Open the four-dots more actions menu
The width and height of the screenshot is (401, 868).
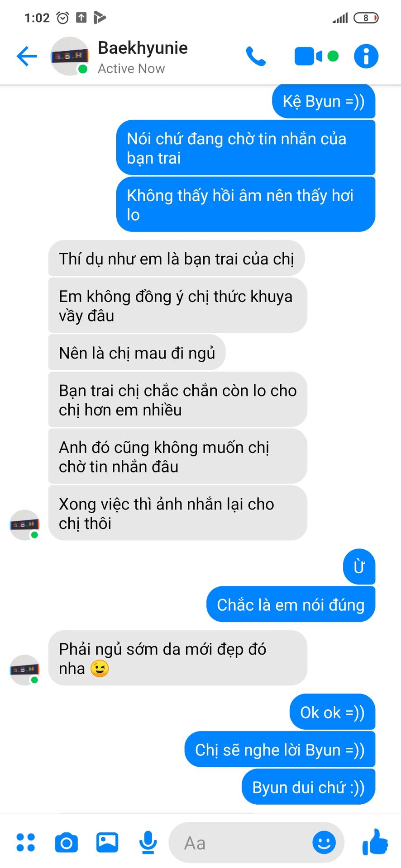click(26, 842)
